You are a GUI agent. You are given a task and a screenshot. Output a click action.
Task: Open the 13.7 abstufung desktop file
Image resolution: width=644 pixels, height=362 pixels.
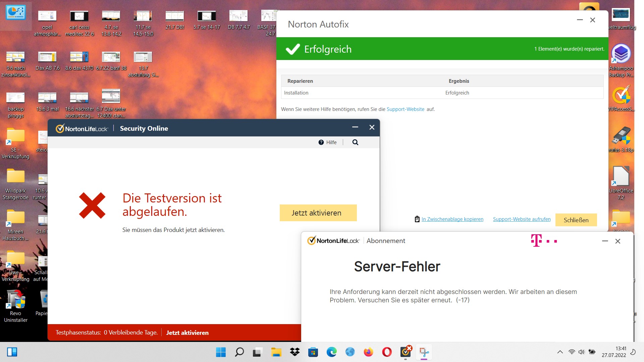(143, 64)
